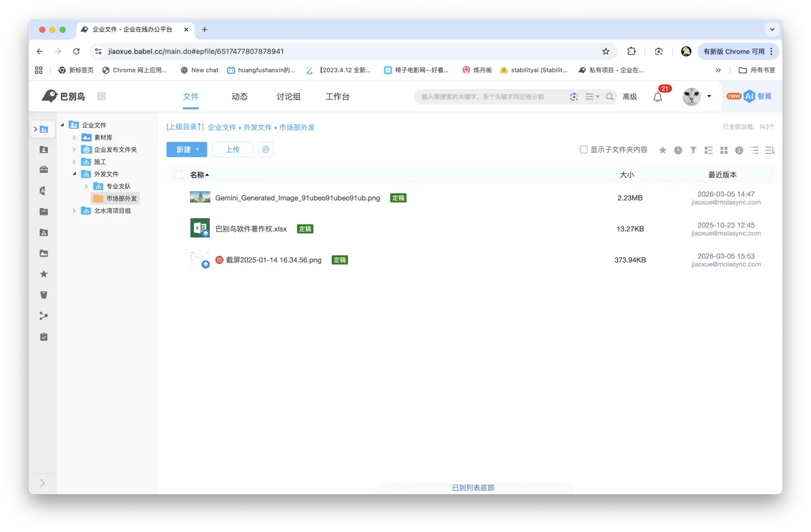Collapse the 外发文件 tree node

[x=75, y=174]
